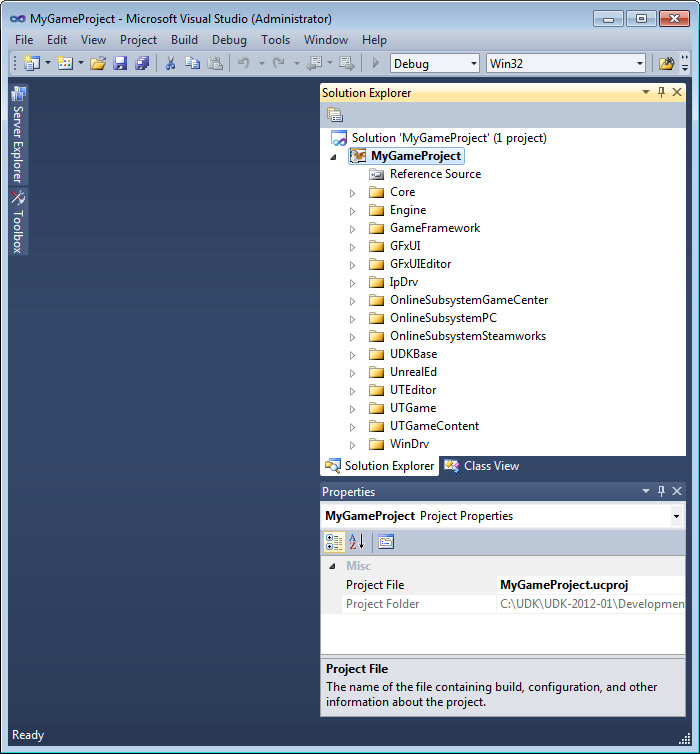
Task: Expand the UDKBase folder
Action: 352,355
